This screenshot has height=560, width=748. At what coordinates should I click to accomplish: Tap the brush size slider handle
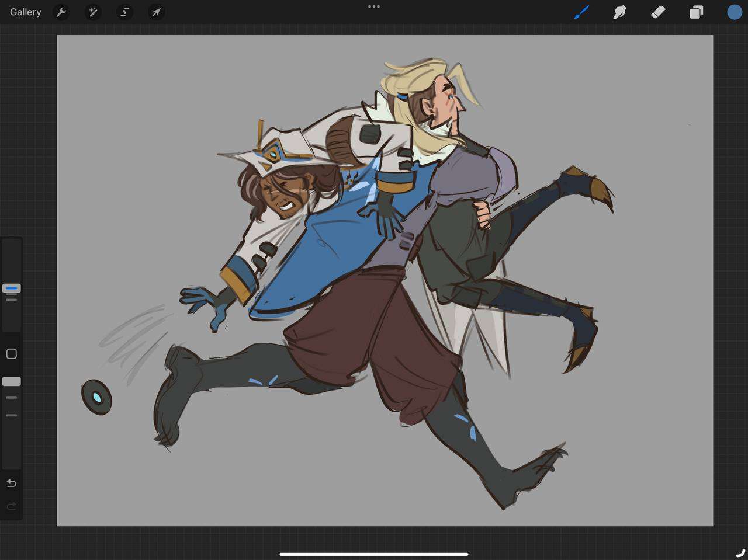[12, 288]
